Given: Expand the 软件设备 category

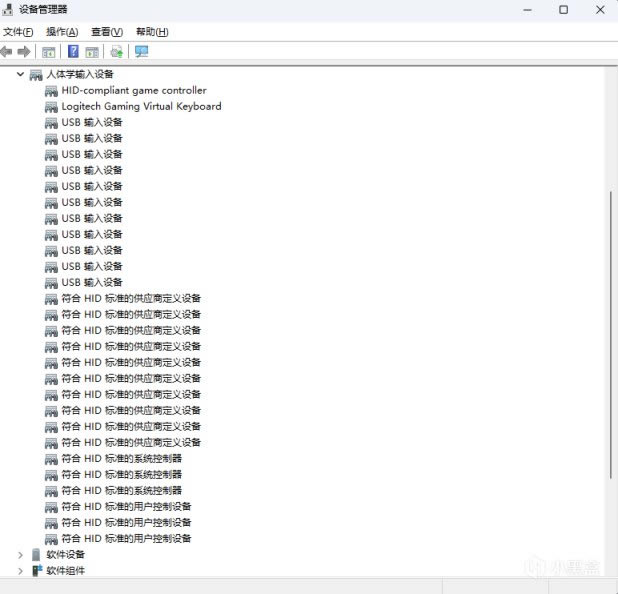Looking at the screenshot, I should [20, 554].
